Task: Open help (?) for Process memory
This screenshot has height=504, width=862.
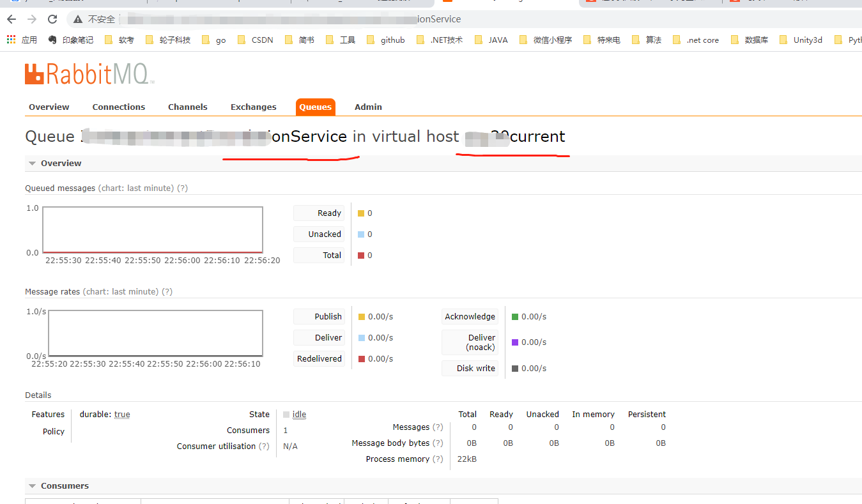Action: 438,459
